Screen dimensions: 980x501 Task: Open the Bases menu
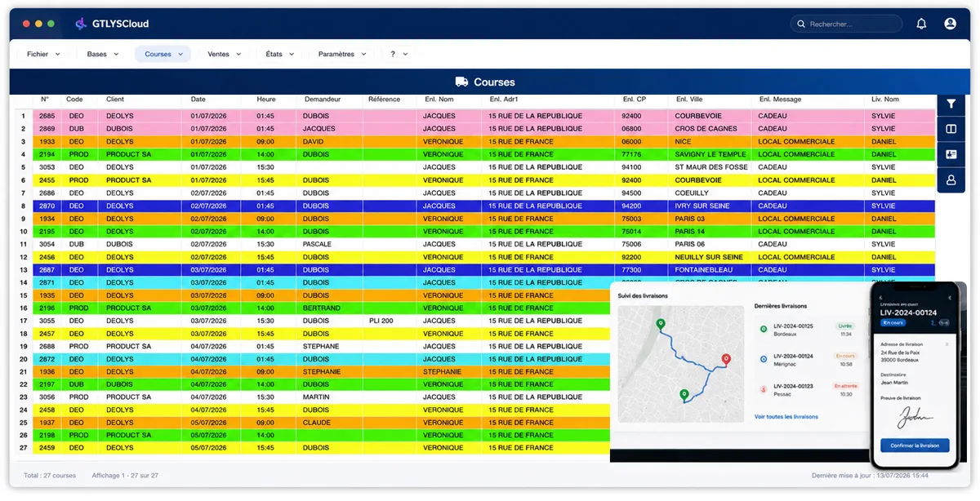[103, 54]
